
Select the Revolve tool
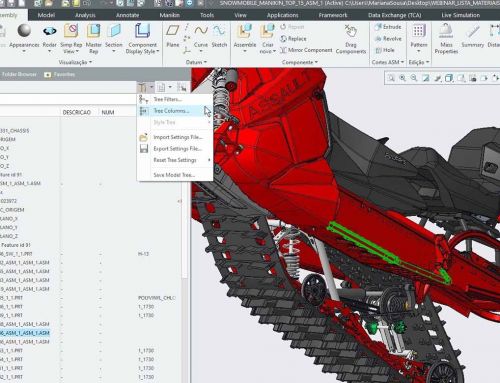tap(388, 39)
